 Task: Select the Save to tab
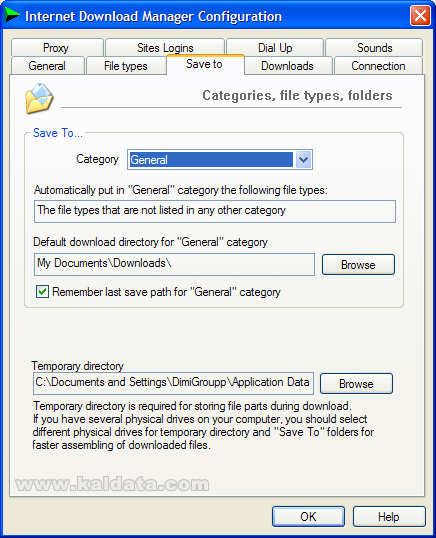(x=205, y=65)
